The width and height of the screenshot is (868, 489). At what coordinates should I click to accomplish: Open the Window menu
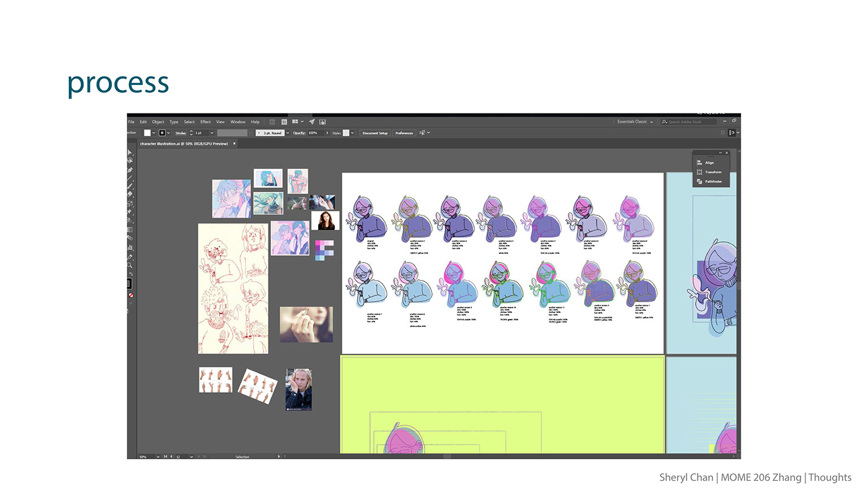tap(238, 122)
